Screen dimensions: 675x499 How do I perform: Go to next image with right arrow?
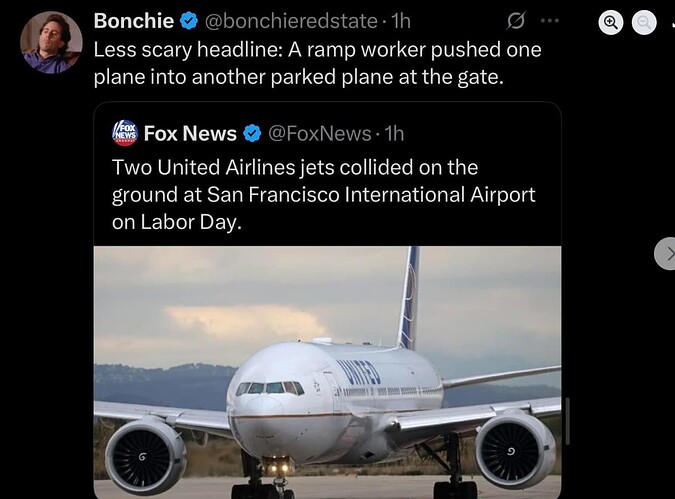pyautogui.click(x=665, y=254)
